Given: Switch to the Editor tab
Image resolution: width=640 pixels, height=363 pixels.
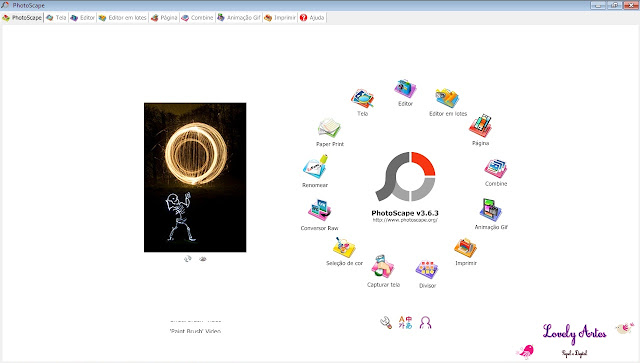Looking at the screenshot, I should point(82,18).
